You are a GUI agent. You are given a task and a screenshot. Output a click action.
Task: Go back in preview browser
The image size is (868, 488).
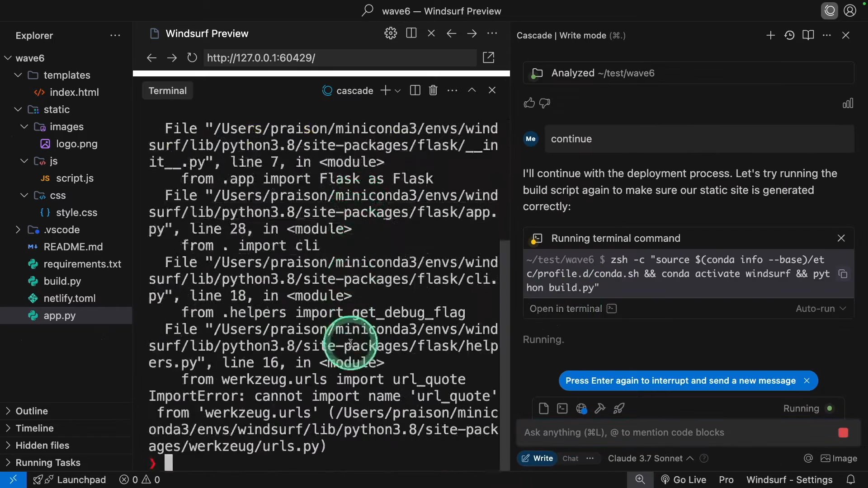pyautogui.click(x=151, y=58)
